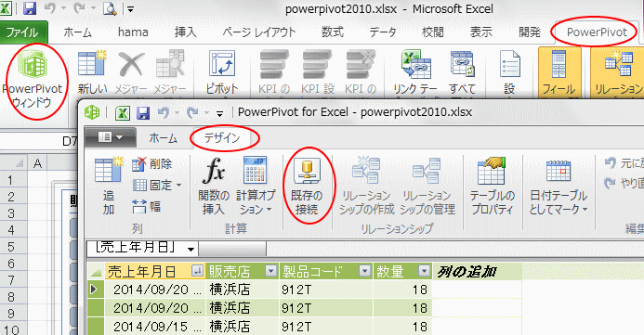Viewport: 644px width, 335px height.
Task: Click the New Measure (新しい) icon in Excel ribbon
Action: [92, 71]
